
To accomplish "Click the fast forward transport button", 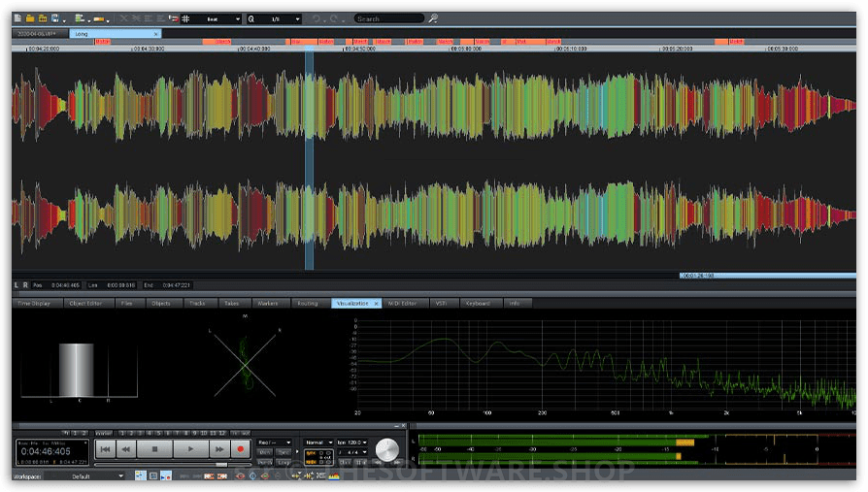I will (x=218, y=449).
